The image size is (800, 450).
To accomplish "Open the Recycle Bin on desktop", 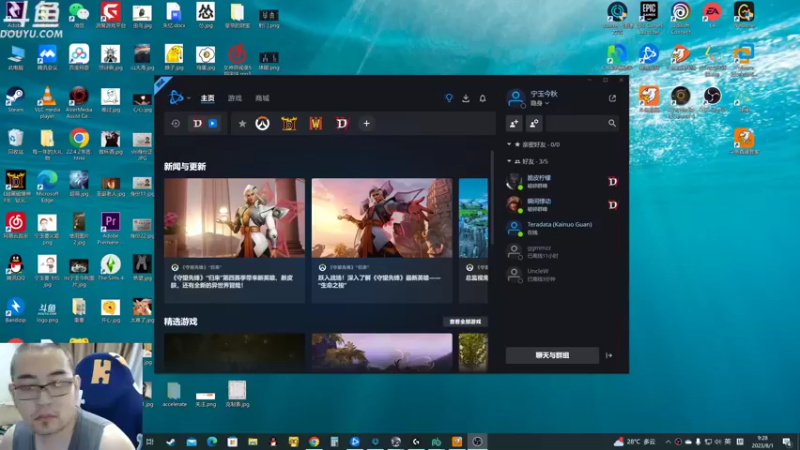I will click(x=15, y=141).
